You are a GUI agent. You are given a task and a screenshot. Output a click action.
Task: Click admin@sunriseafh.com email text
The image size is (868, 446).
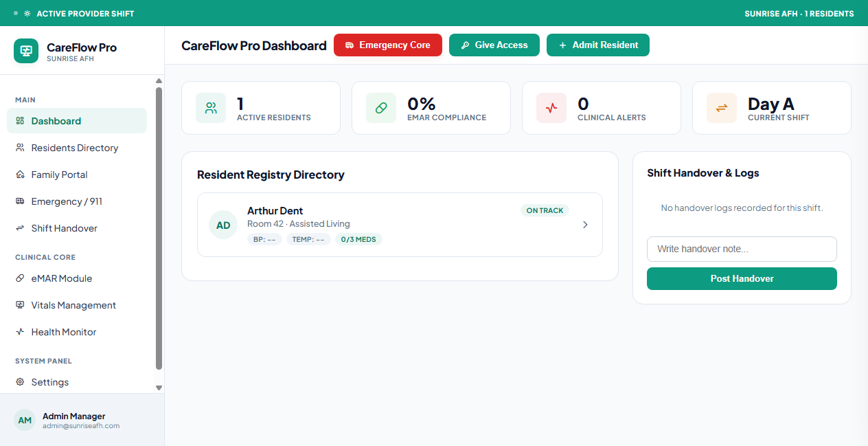coord(81,425)
